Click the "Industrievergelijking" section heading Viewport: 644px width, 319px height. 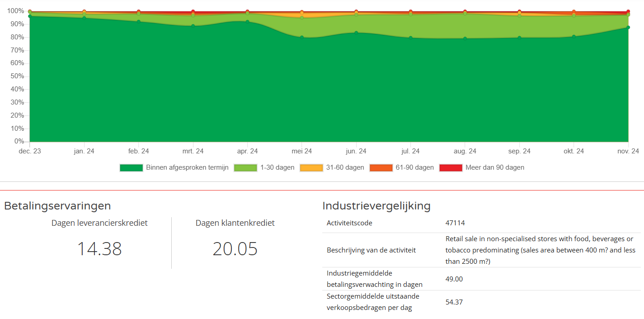point(376,205)
